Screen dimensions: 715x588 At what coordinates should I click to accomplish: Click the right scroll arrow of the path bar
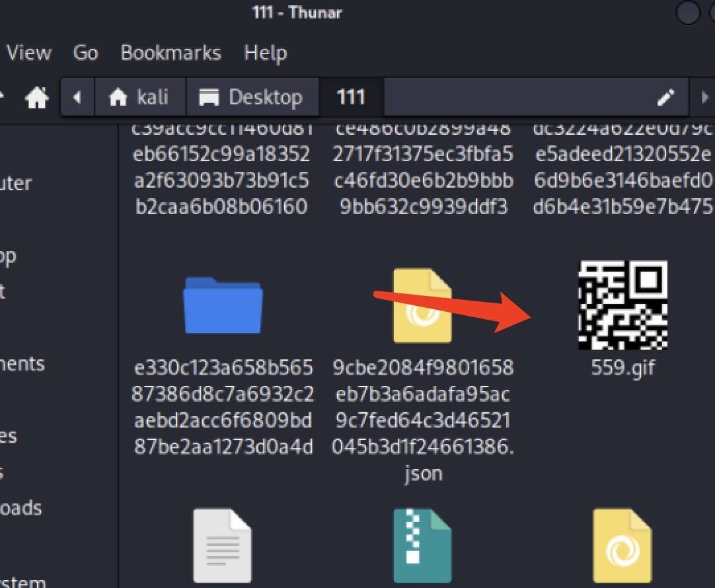704,97
